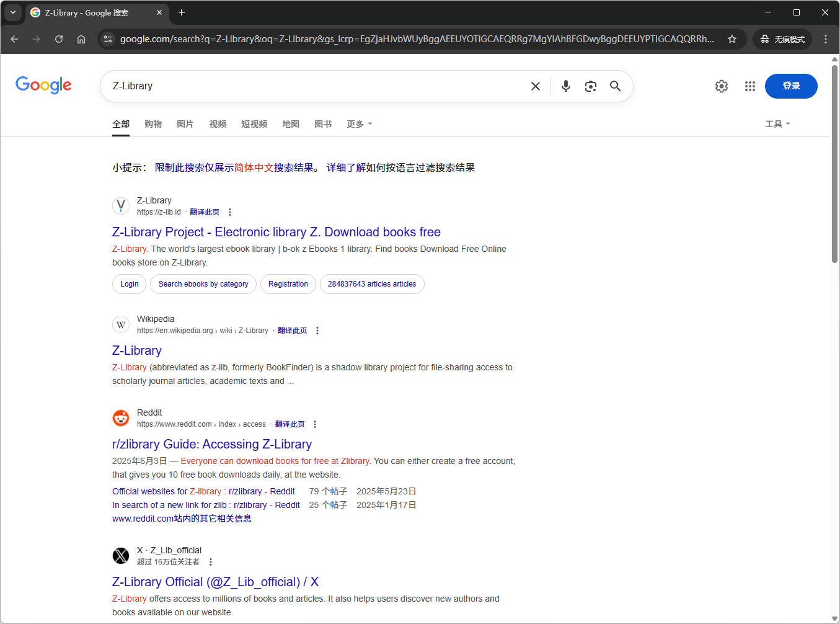Open more options for X result

pyautogui.click(x=211, y=562)
